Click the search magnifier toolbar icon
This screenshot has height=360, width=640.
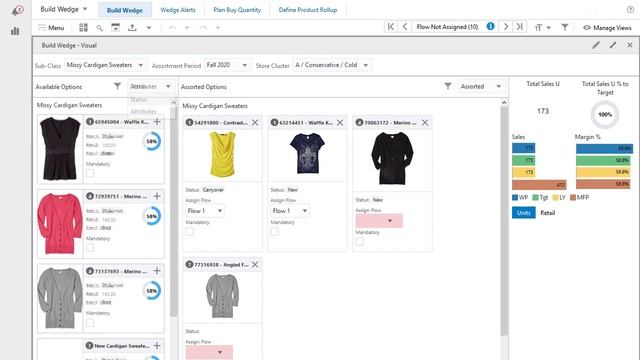click(100, 28)
